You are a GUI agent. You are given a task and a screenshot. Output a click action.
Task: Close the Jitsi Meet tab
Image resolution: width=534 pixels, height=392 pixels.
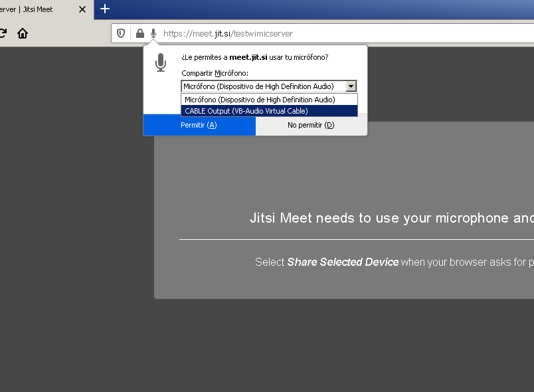82,9
